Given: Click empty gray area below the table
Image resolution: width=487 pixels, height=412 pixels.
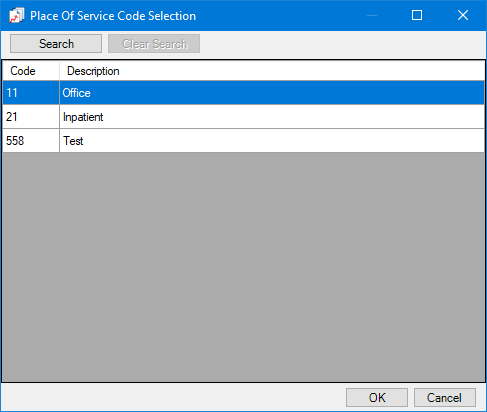Looking at the screenshot, I should pos(243,267).
